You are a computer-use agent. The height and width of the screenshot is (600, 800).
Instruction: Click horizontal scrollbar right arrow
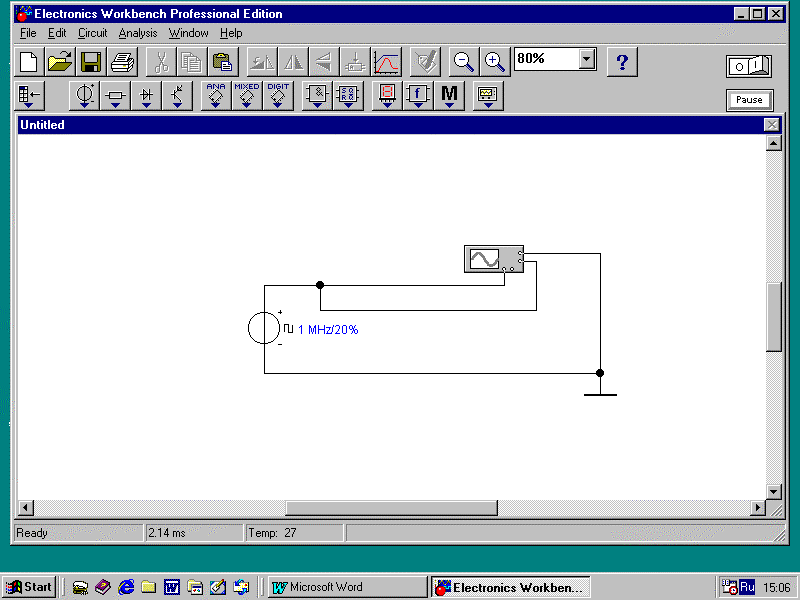pos(758,508)
